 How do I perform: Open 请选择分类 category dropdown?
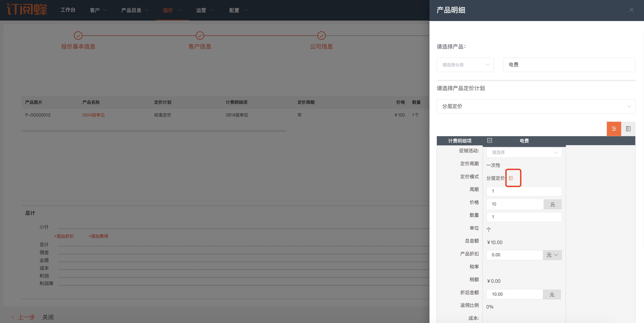pyautogui.click(x=465, y=65)
